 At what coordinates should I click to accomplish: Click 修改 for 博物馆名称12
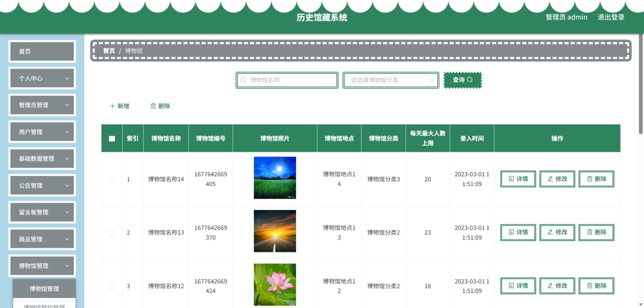pyautogui.click(x=557, y=286)
